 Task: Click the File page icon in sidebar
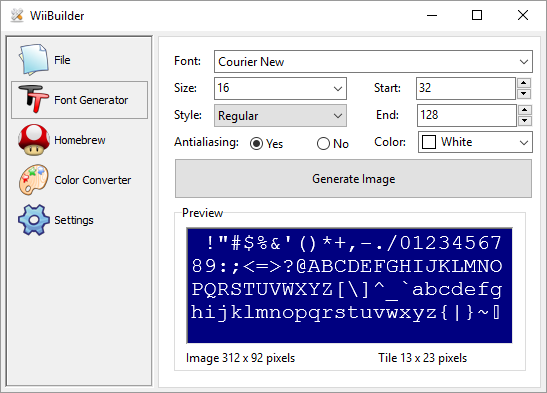[33, 60]
